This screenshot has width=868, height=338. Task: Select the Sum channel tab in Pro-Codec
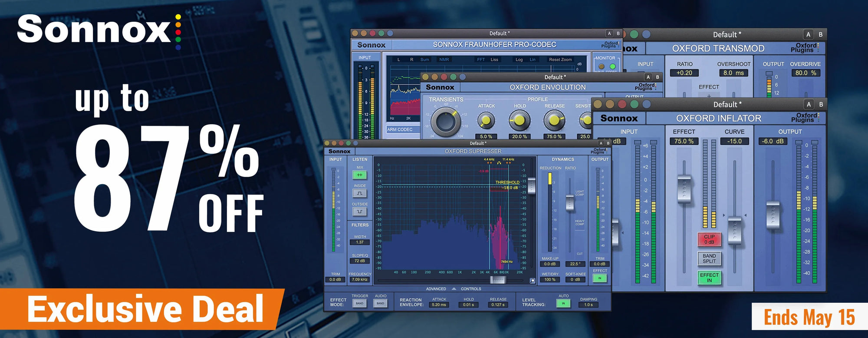coord(424,60)
